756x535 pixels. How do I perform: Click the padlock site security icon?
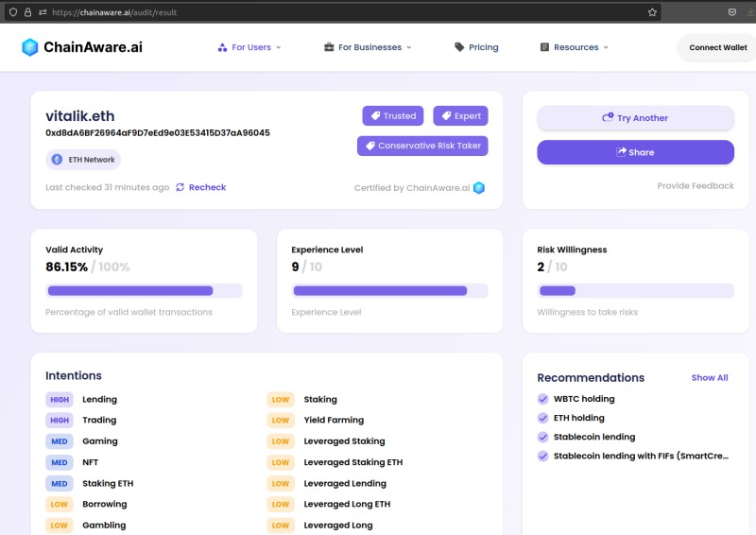point(28,12)
